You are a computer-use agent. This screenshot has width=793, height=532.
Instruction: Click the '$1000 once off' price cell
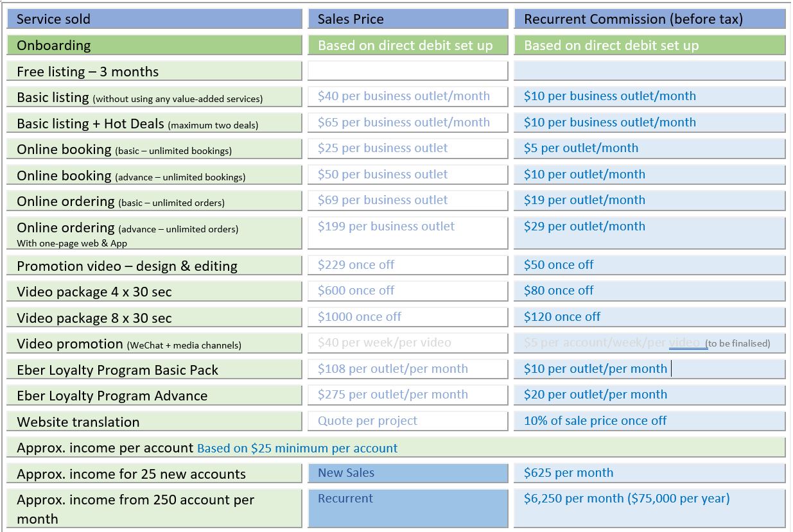coord(360,317)
